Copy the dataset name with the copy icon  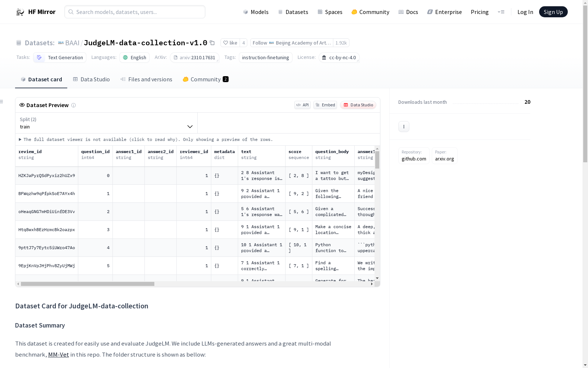(212, 43)
